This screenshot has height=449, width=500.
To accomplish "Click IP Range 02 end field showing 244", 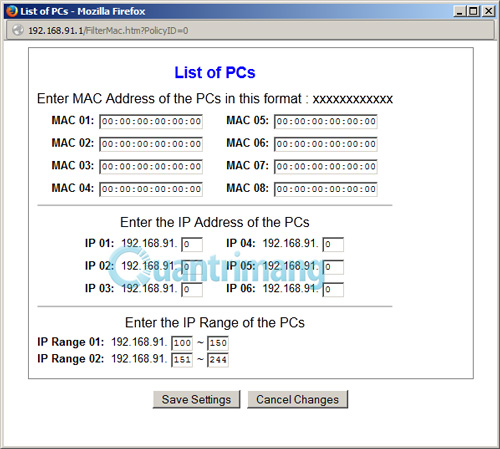I will tap(218, 360).
